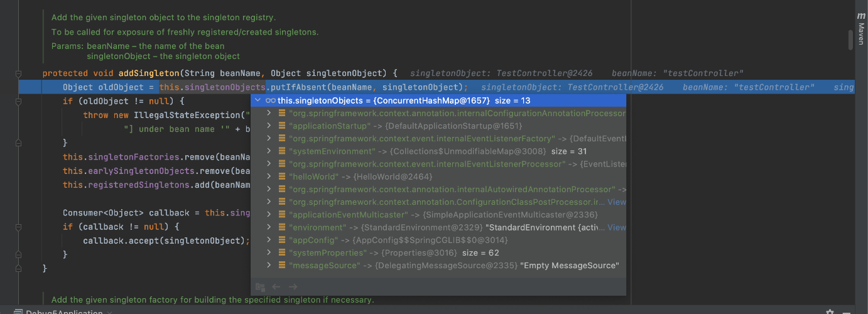Viewport: 868px width, 314px height.
Task: Click the map entry icon beside helloWorld
Action: pos(282,177)
